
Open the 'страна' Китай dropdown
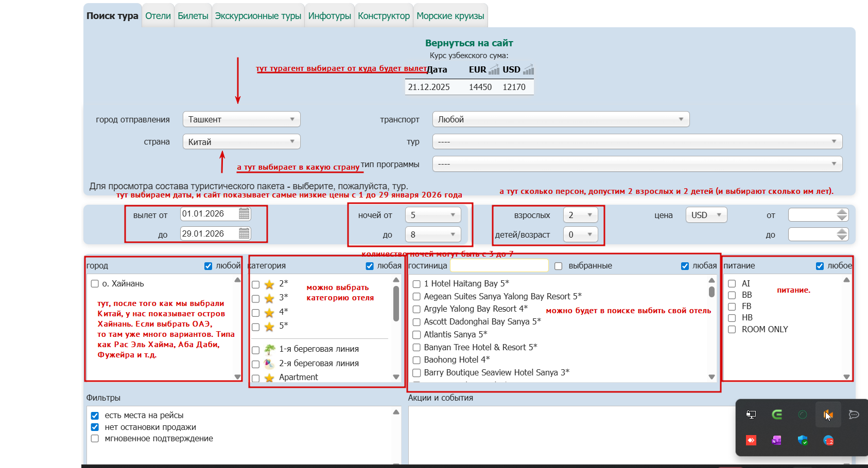click(241, 141)
